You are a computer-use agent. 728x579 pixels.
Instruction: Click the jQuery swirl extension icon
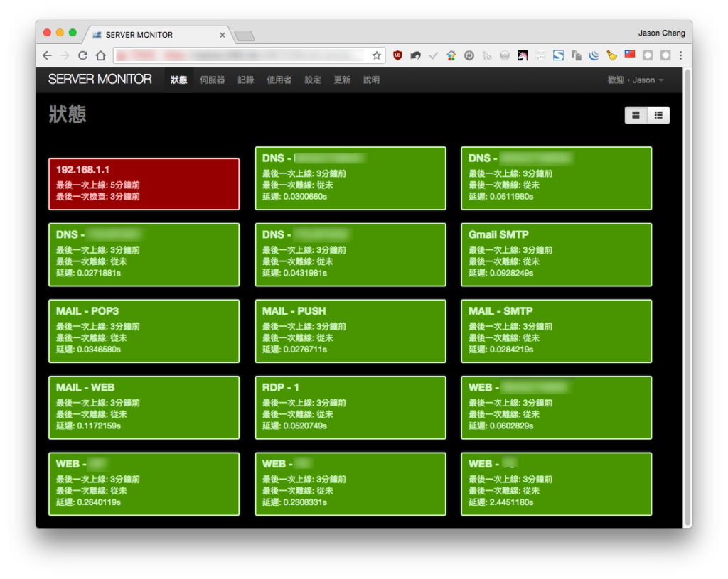(594, 55)
